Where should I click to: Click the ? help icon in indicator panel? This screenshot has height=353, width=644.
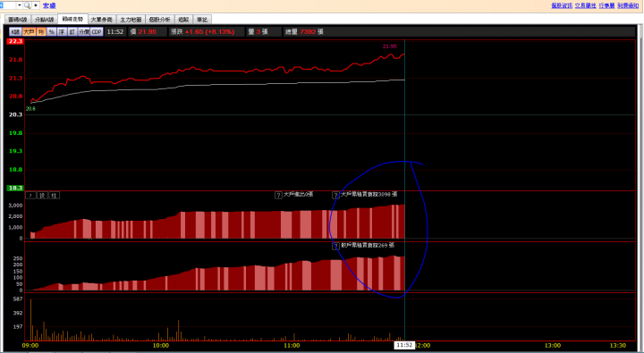click(x=30, y=196)
